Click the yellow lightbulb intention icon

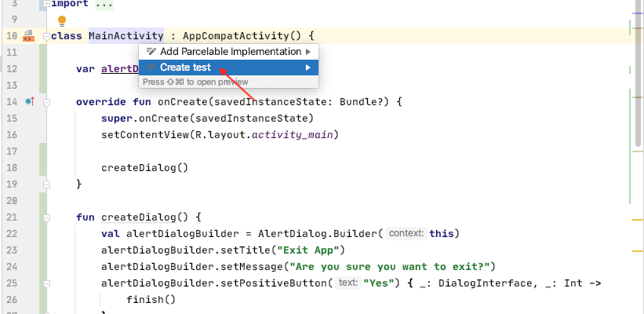coord(62,20)
